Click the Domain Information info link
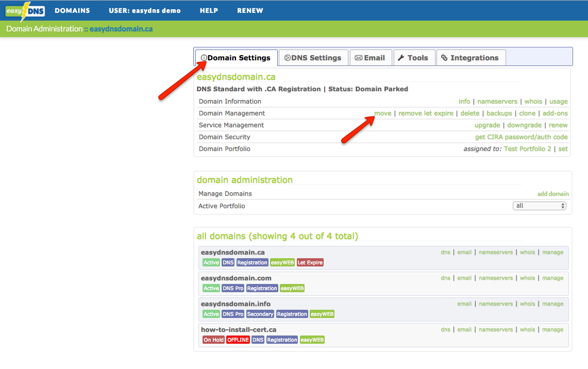Viewport: 588px width, 369px height. click(464, 101)
